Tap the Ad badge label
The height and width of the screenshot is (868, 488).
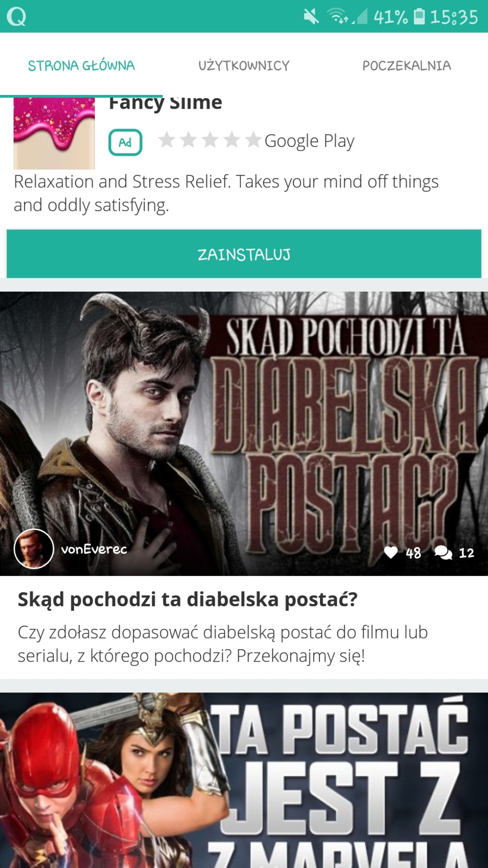(x=125, y=142)
